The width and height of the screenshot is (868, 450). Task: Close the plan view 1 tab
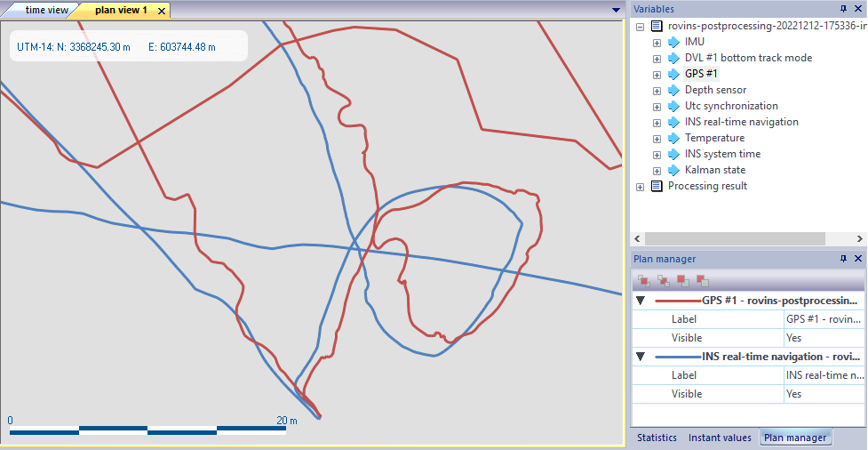[162, 11]
